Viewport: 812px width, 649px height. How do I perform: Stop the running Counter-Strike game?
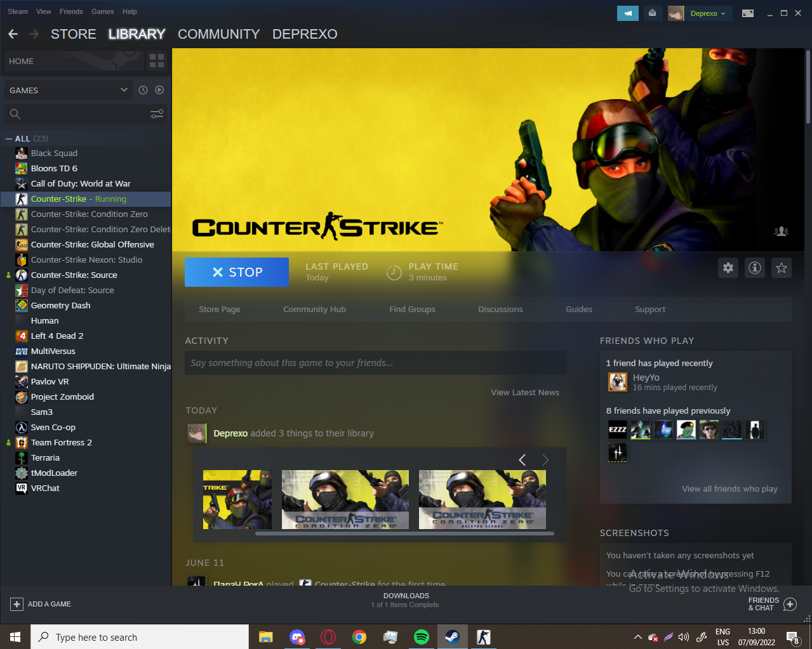237,272
